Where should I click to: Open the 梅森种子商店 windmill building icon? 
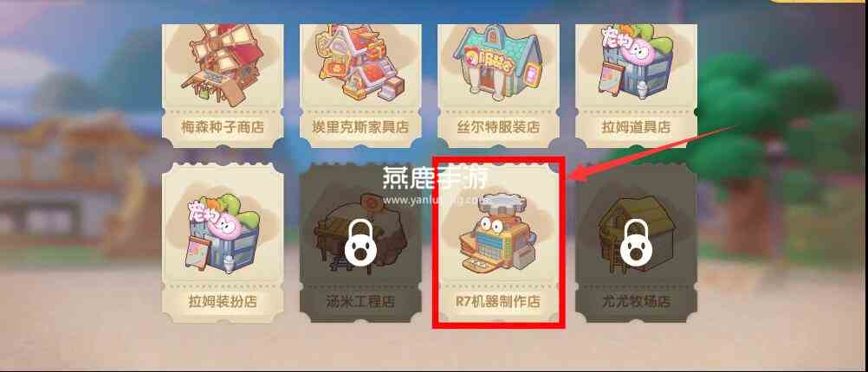point(222,63)
